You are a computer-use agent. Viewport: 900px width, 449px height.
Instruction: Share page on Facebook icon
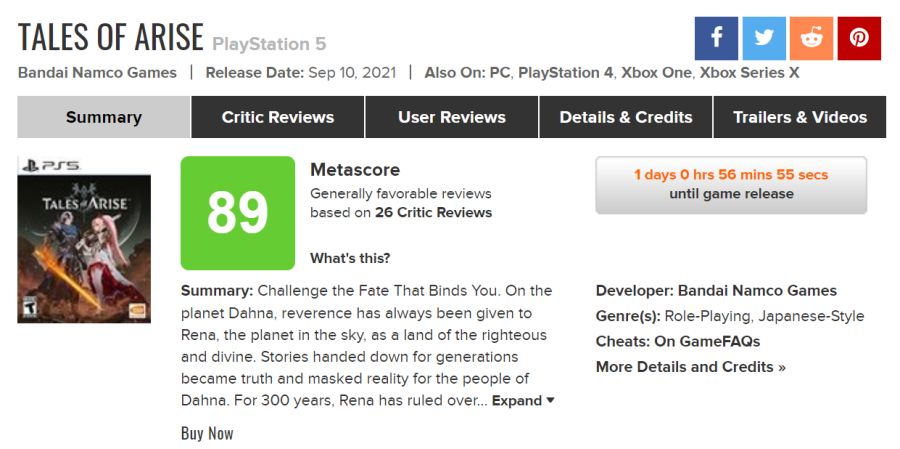[x=716, y=38]
